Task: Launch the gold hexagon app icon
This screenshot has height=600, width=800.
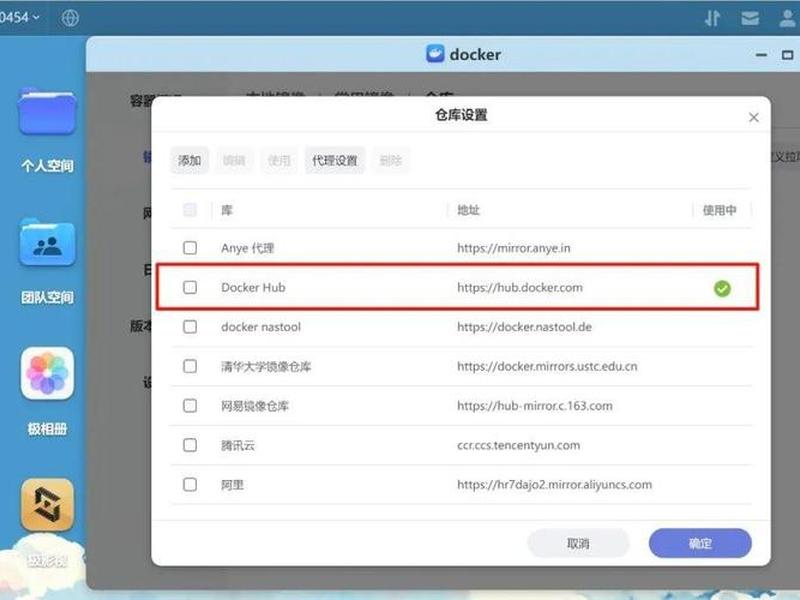Action: click(x=47, y=505)
